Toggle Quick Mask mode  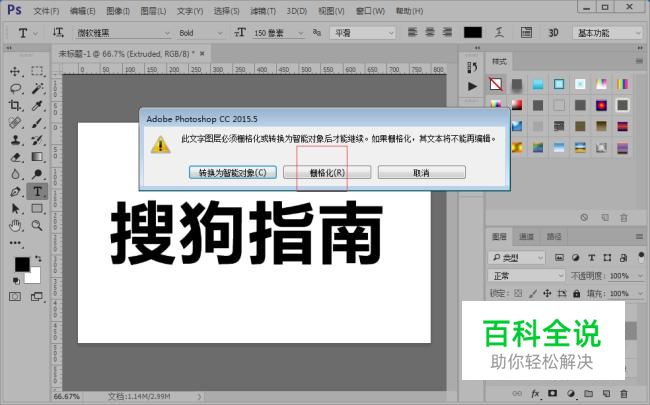[x=15, y=297]
